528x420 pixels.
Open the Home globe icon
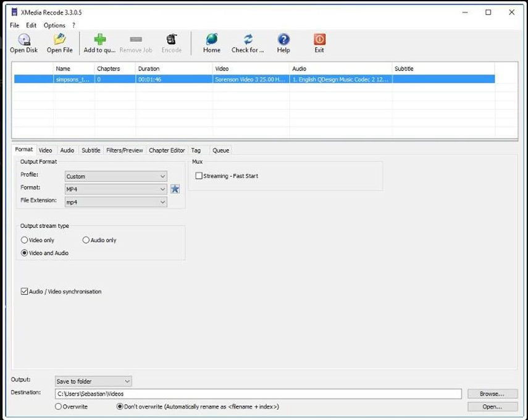212,40
